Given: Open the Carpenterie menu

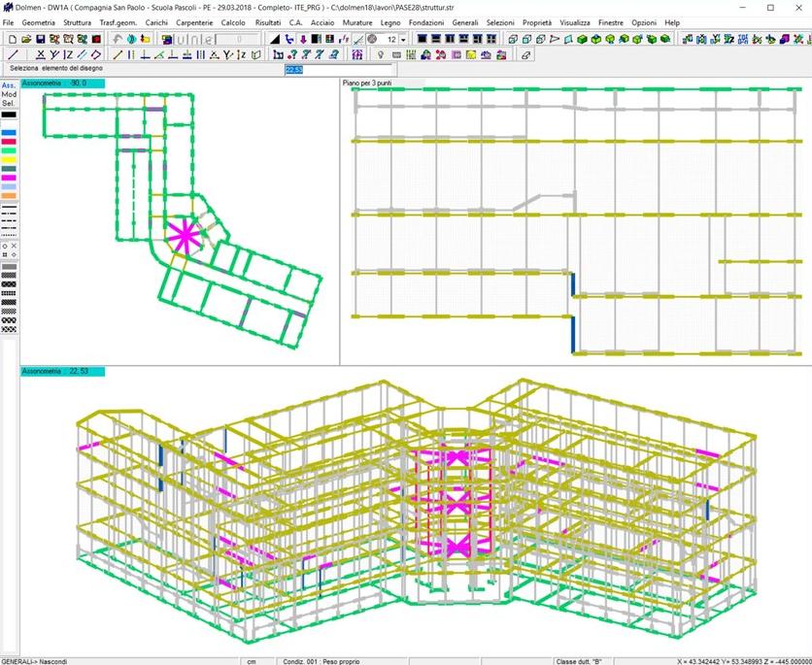Looking at the screenshot, I should pyautogui.click(x=194, y=21).
